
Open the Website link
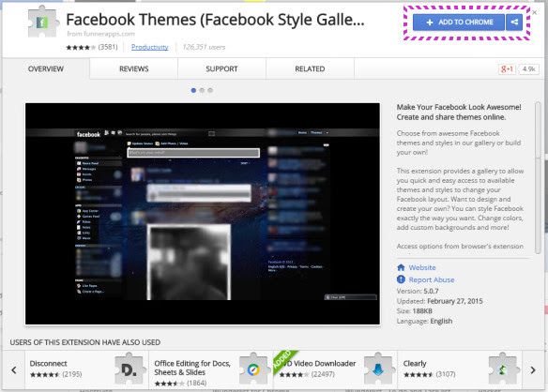click(x=422, y=267)
